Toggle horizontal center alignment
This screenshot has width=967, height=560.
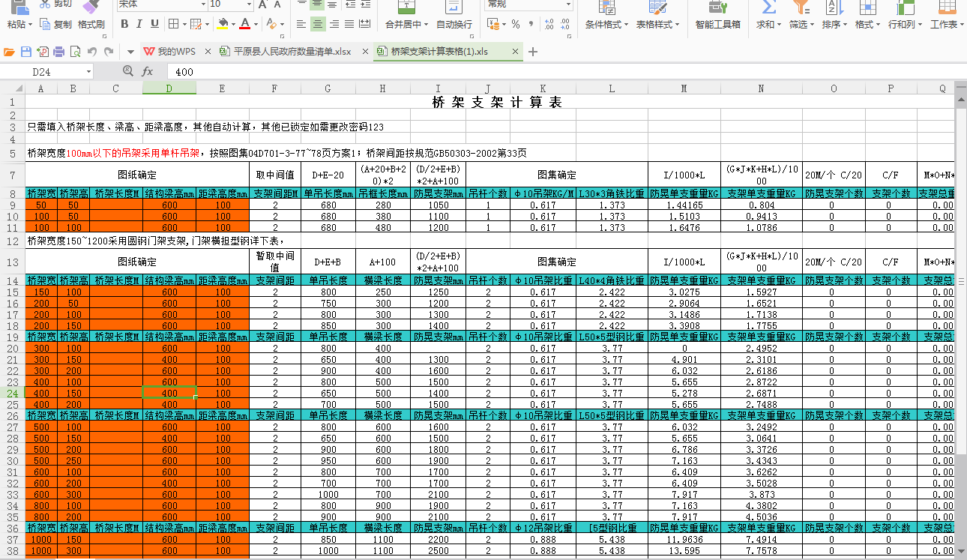click(x=318, y=24)
